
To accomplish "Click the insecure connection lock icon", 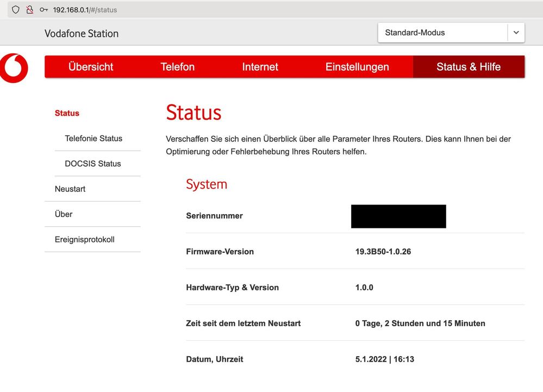I will pos(30,10).
